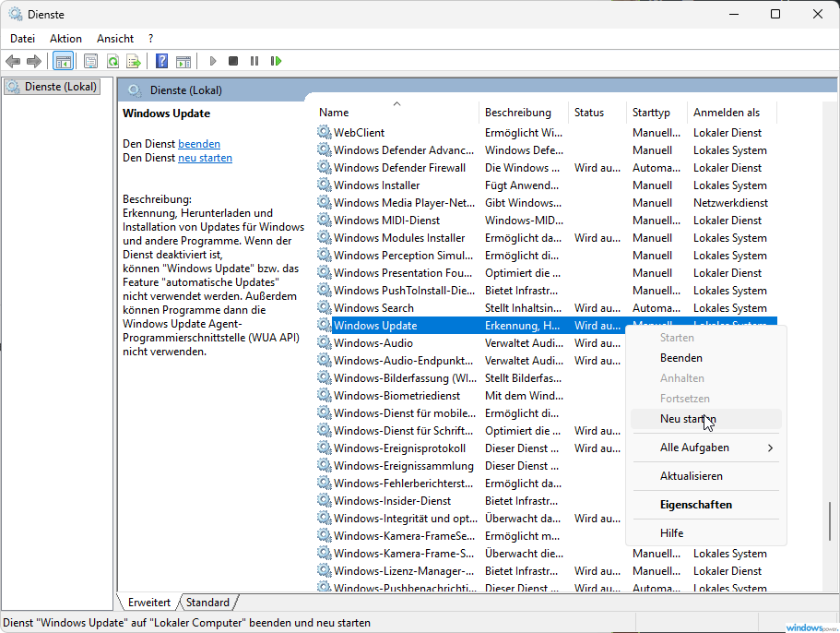Start the selected service via toolbar play icon
Viewport: 840px width, 633px height.
[x=212, y=61]
